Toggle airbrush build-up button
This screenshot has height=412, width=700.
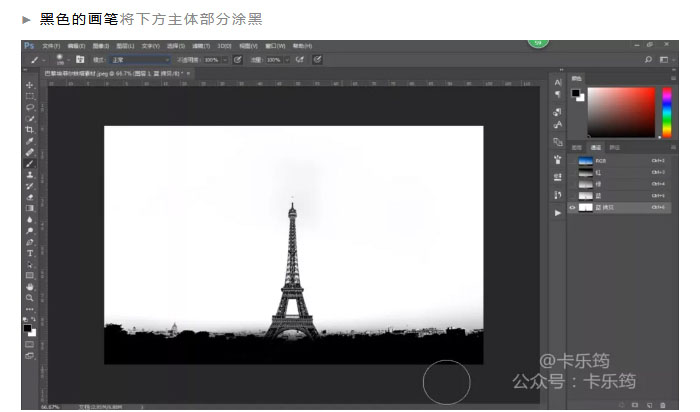click(300, 59)
